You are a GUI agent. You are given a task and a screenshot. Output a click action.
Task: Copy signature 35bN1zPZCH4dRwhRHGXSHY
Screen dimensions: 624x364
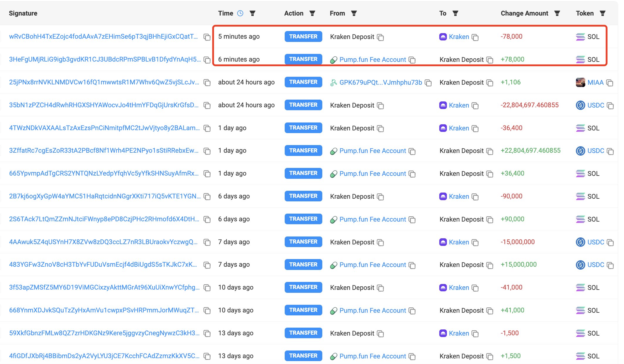tap(207, 106)
